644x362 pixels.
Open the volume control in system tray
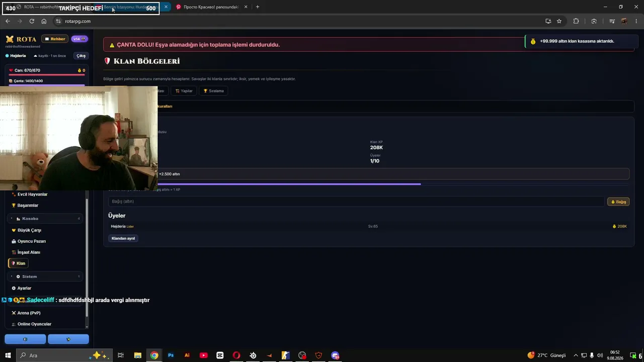tap(600, 355)
